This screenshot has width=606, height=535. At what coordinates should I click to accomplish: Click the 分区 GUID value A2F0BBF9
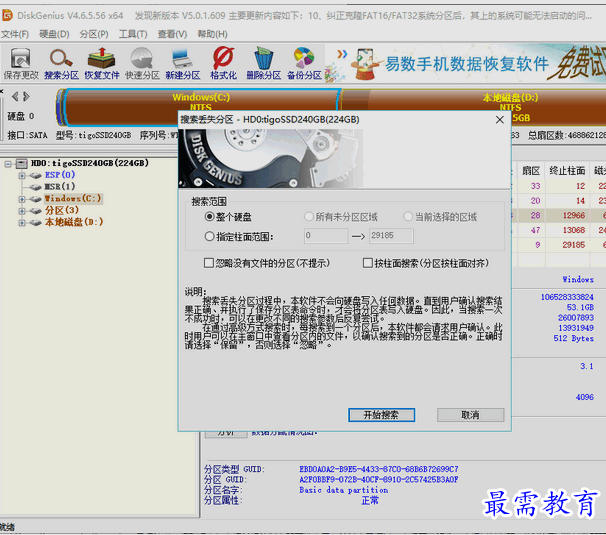[379, 480]
